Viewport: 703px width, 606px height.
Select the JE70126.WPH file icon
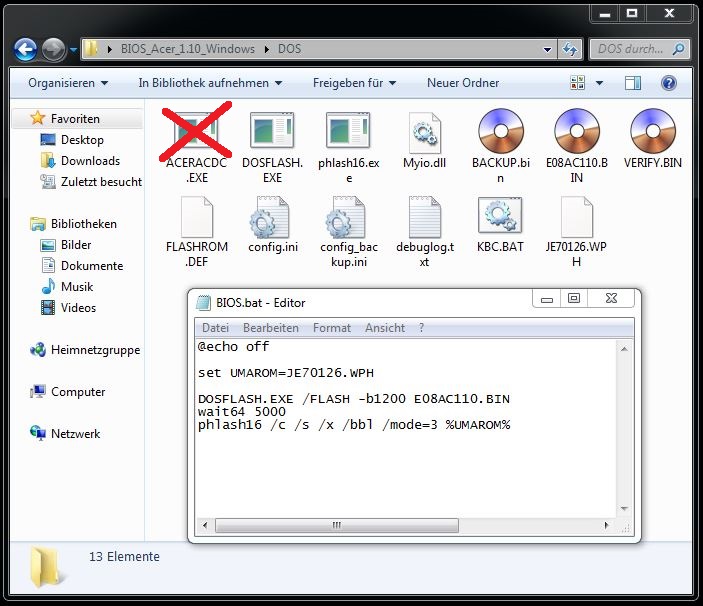[577, 217]
